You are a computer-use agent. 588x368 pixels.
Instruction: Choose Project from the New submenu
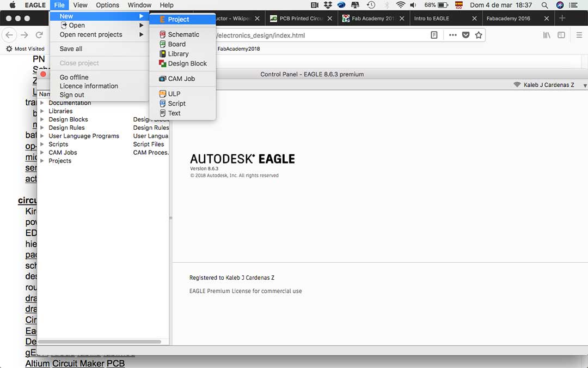coord(182,19)
